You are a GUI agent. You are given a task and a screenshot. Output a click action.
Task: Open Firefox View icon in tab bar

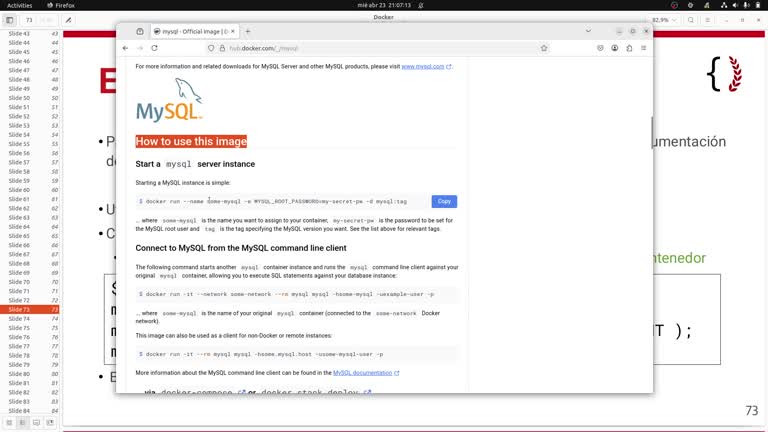pos(140,31)
